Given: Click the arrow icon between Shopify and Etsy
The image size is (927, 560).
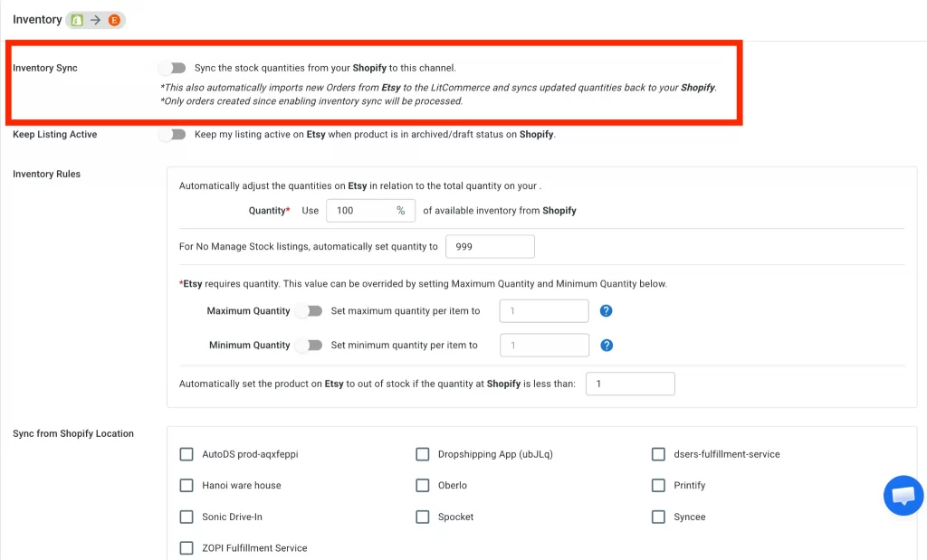Looking at the screenshot, I should tap(95, 20).
